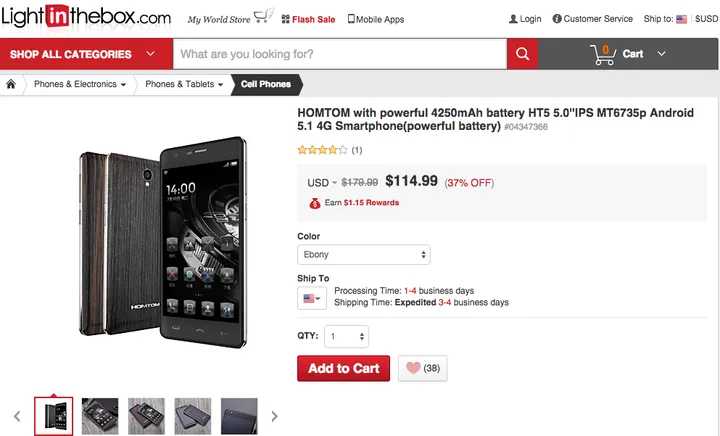The height and width of the screenshot is (436, 720).
Task: Open Customer Service help link
Action: click(x=592, y=19)
